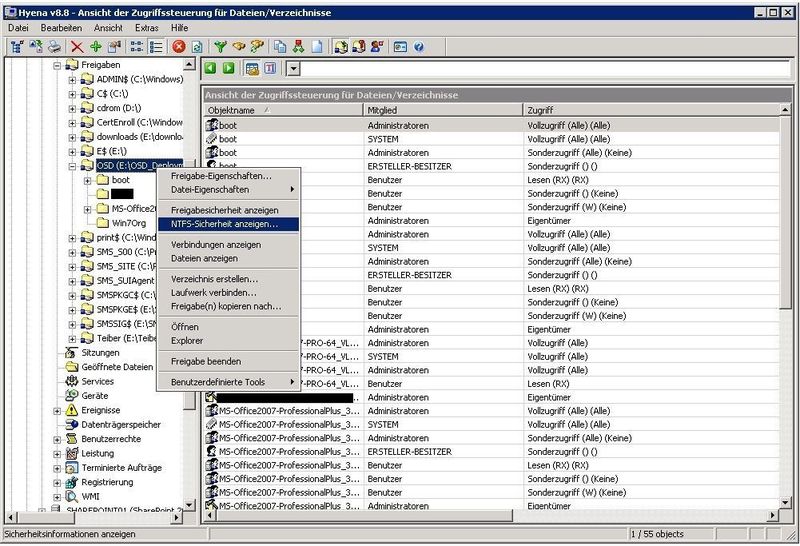Toggle the small icons view button
Screen dimensions: 800x546
137,47
